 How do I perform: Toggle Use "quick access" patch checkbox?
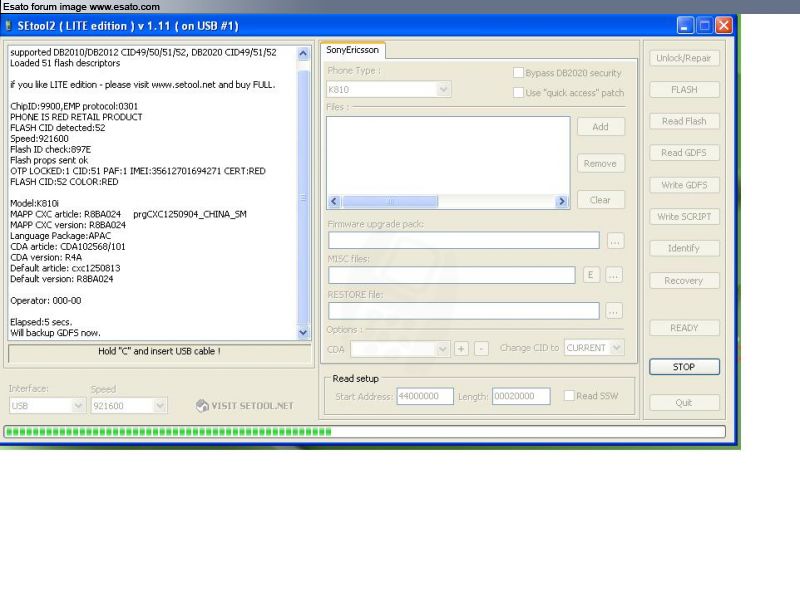(518, 92)
